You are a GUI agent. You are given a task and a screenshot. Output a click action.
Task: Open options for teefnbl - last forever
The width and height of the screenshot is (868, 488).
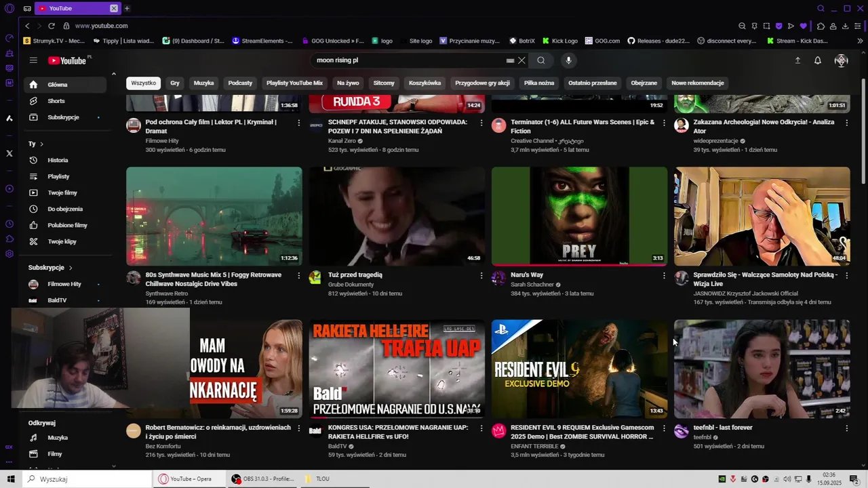846,428
